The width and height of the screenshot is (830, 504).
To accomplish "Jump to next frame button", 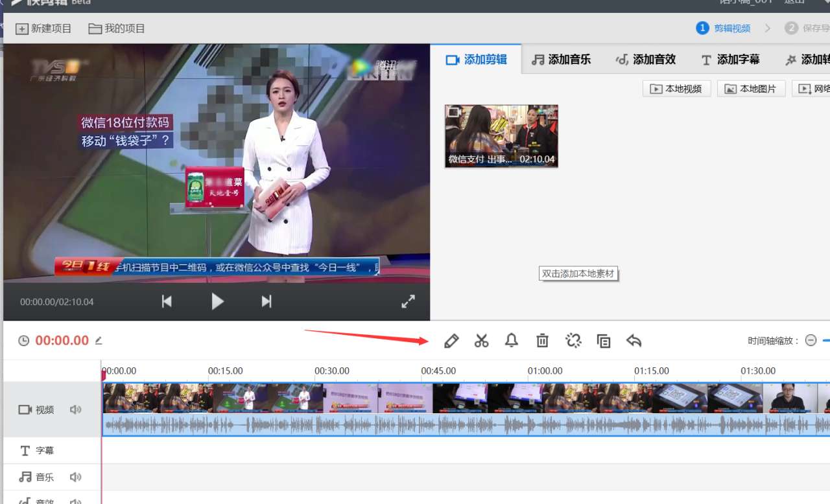I will point(266,301).
